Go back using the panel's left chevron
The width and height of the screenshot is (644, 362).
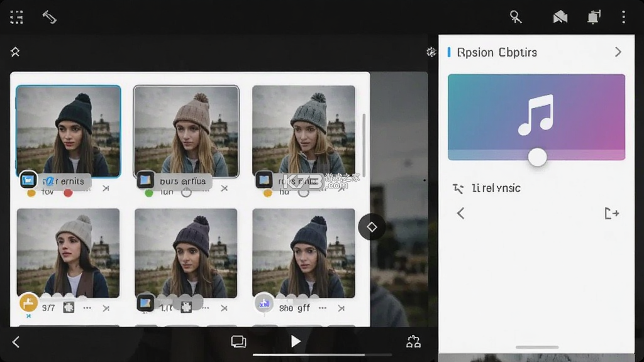point(460,214)
